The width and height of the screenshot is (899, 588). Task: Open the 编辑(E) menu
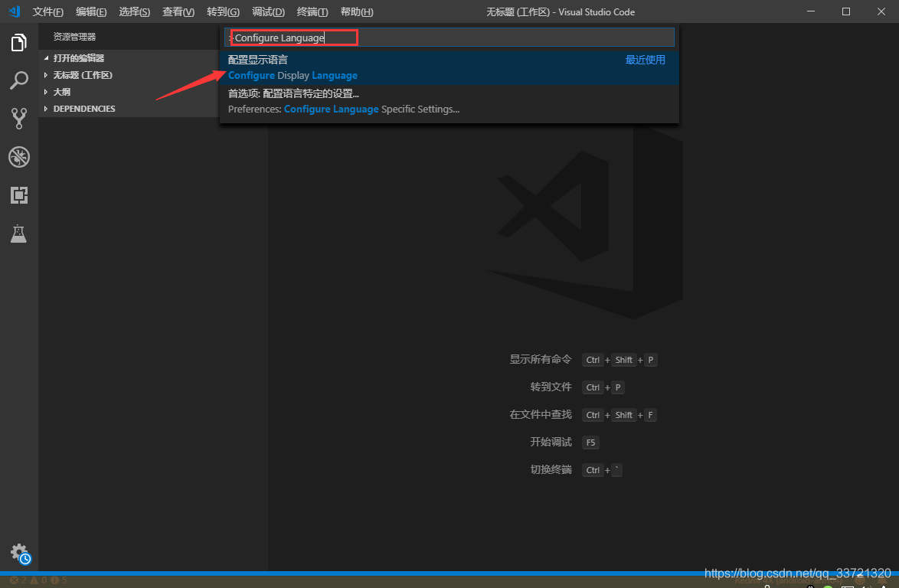pyautogui.click(x=91, y=12)
